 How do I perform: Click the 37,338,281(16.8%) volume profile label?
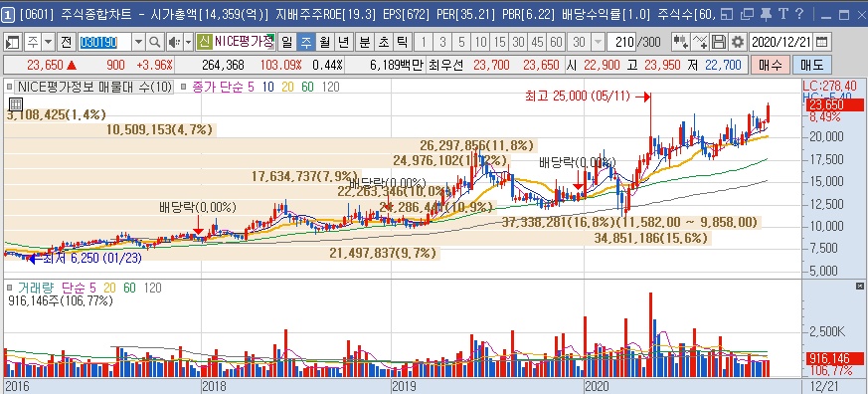tap(559, 222)
